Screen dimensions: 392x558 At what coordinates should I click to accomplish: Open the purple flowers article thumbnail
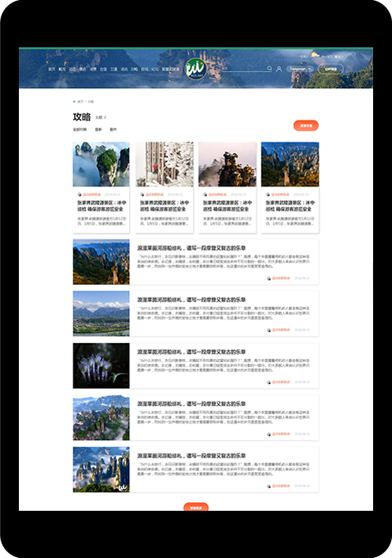[101, 365]
